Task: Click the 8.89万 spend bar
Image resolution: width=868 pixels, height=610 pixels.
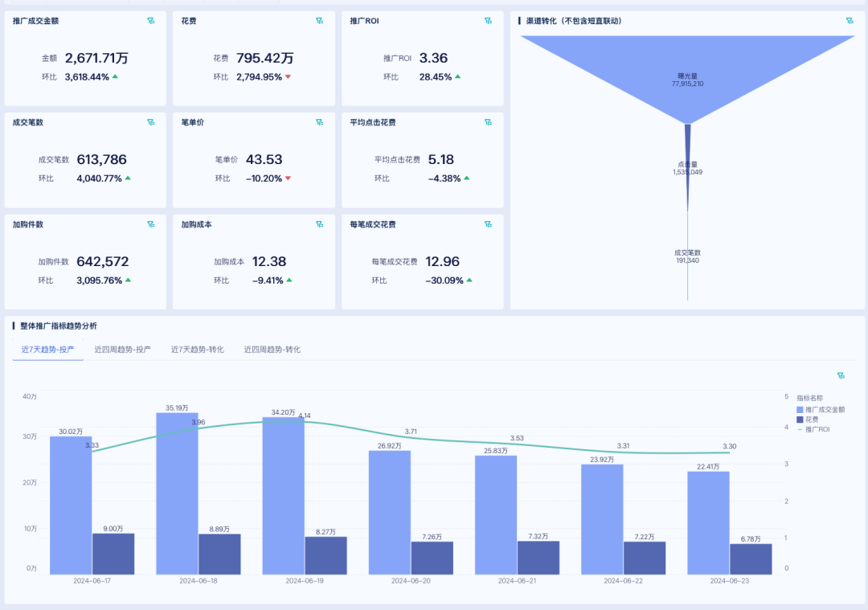Action: point(219,554)
